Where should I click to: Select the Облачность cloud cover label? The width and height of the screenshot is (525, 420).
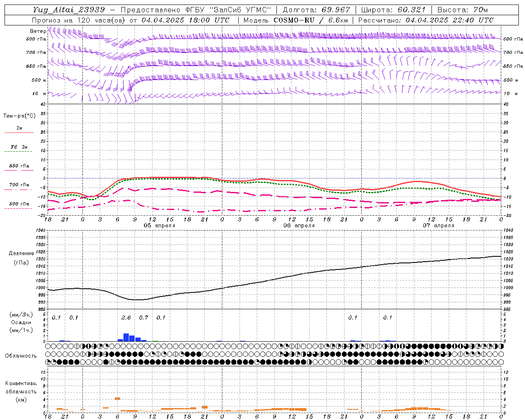pyautogui.click(x=21, y=356)
